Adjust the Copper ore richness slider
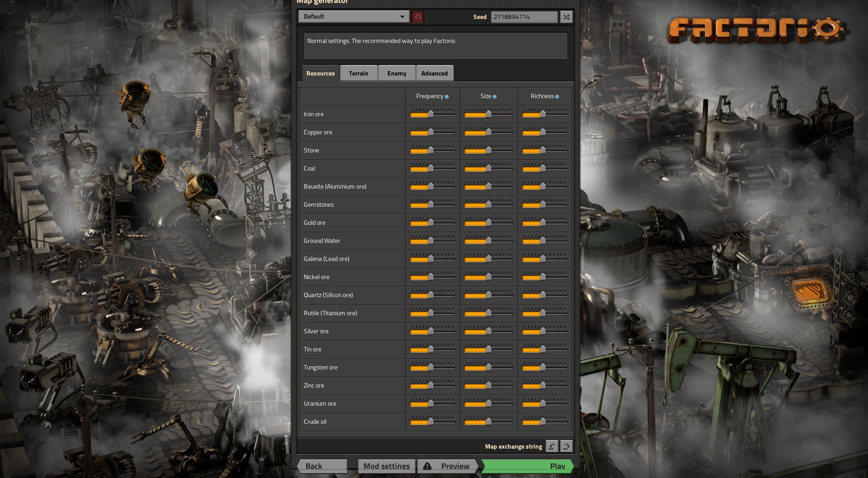The width and height of the screenshot is (868, 478). 545,132
